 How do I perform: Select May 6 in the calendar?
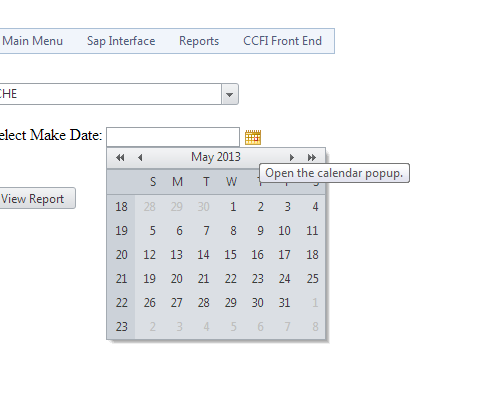click(x=179, y=231)
